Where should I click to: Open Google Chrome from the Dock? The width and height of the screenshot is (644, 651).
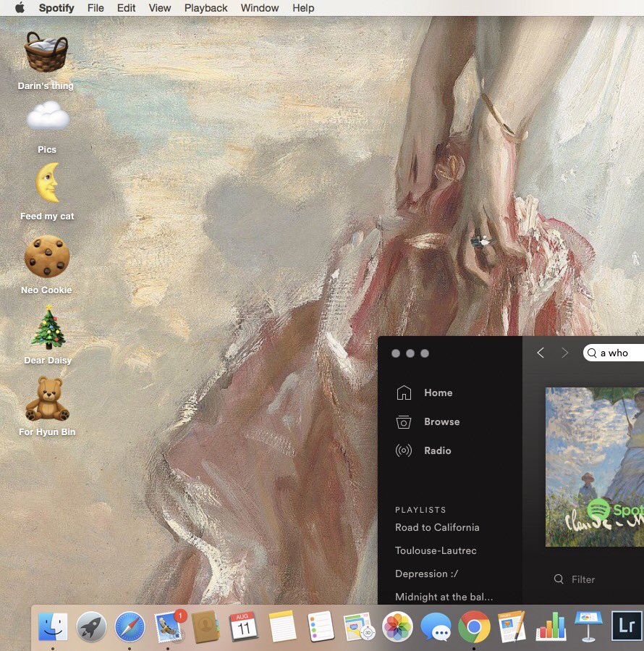click(x=474, y=626)
